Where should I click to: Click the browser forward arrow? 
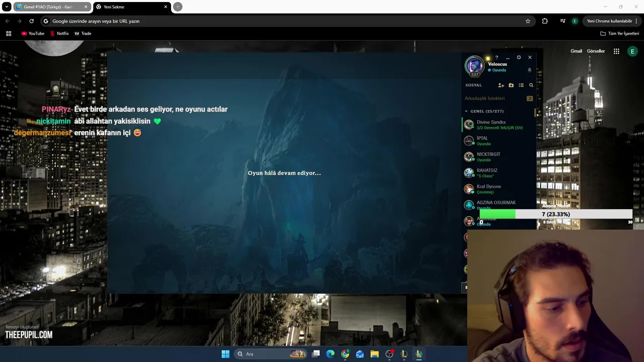[19, 21]
